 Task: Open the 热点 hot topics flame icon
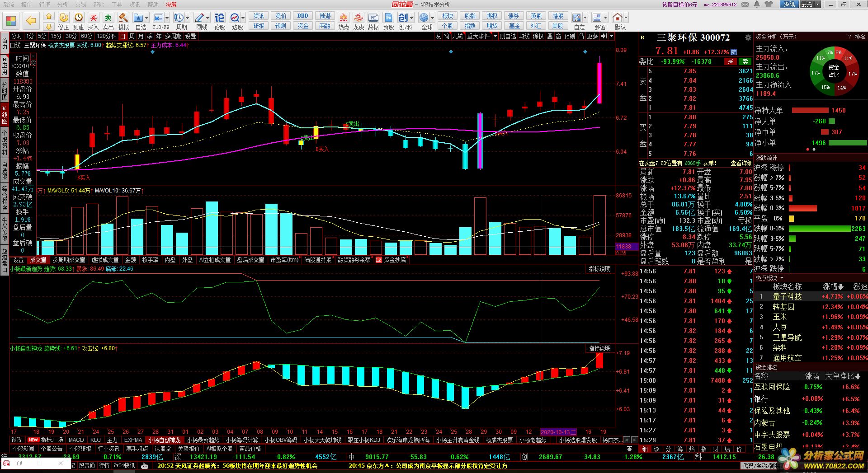click(344, 18)
